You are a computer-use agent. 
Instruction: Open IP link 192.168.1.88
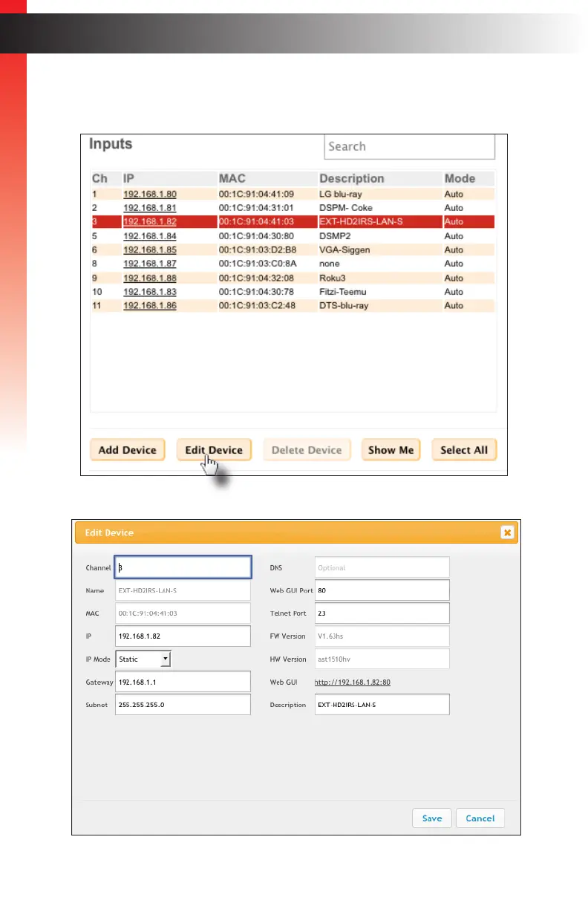click(149, 278)
